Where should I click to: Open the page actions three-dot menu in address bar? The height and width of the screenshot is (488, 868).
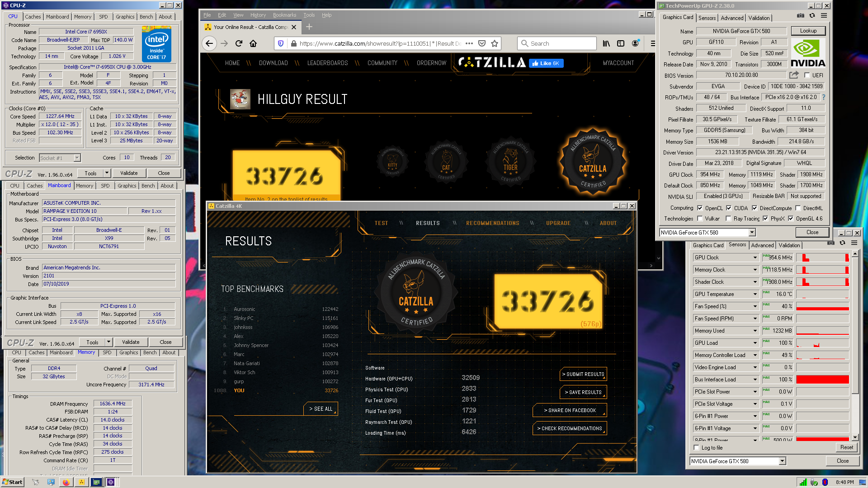469,43
